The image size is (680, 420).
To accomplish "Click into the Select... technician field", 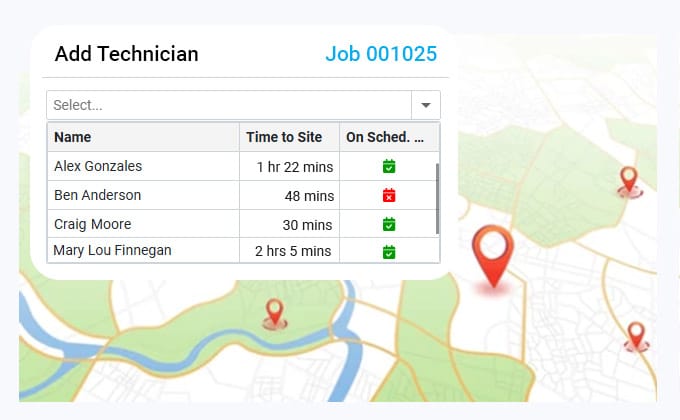I will coord(229,105).
